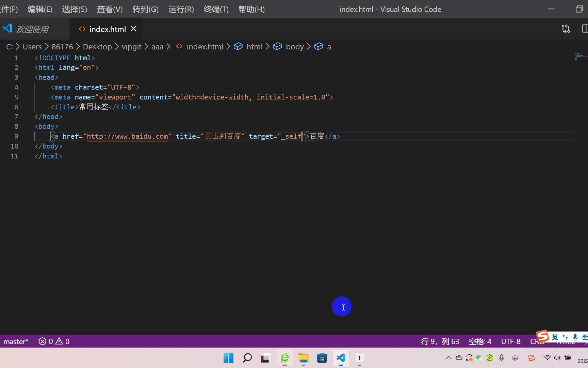Open encoding settings by clicking UTF-8

point(510,341)
